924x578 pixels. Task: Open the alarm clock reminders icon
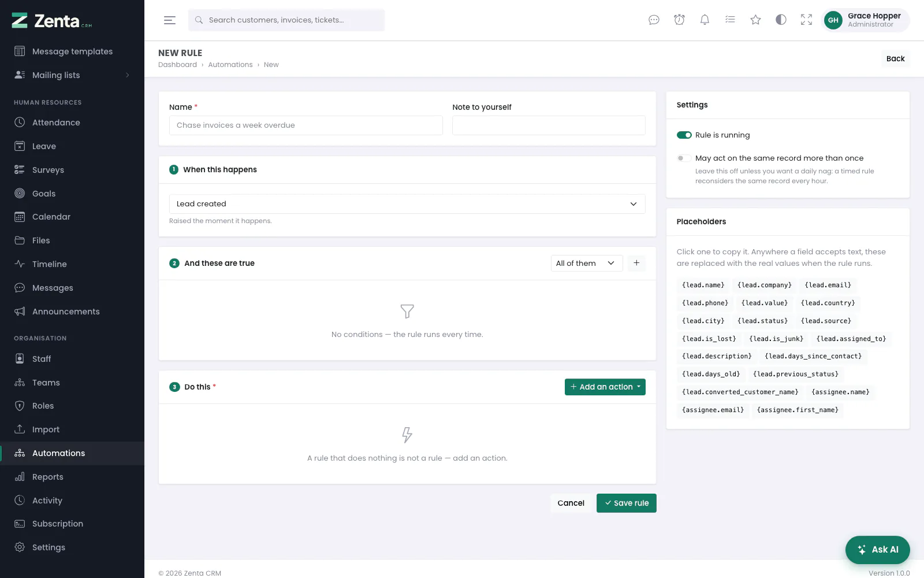click(x=679, y=20)
